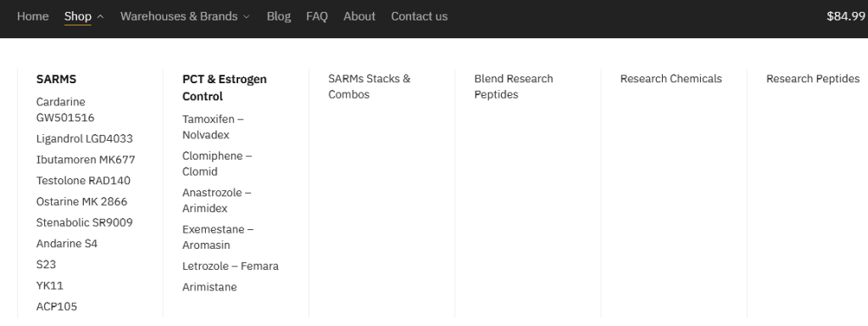Open the Contact us page

[x=419, y=17]
